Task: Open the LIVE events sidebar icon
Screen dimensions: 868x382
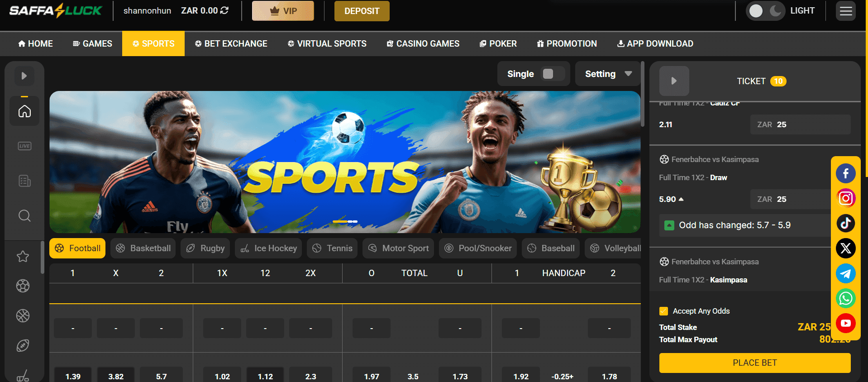Action: coord(24,146)
